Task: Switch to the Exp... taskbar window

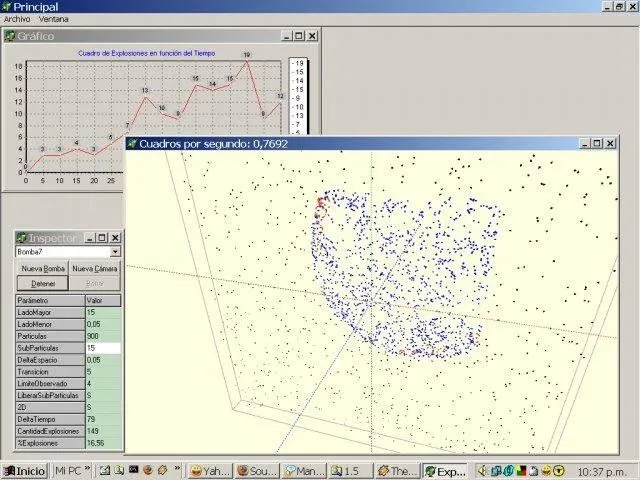Action: pos(445,471)
